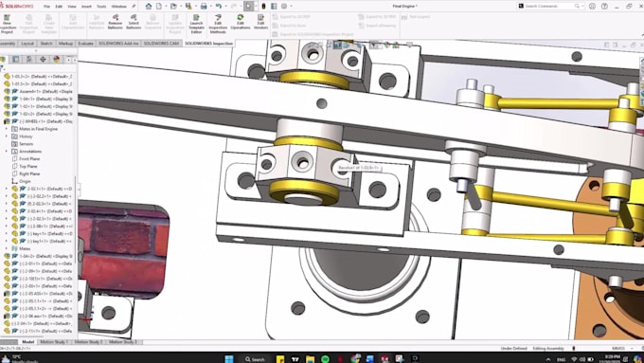
Task: Click the user login icon at top right
Action: [x=592, y=7]
